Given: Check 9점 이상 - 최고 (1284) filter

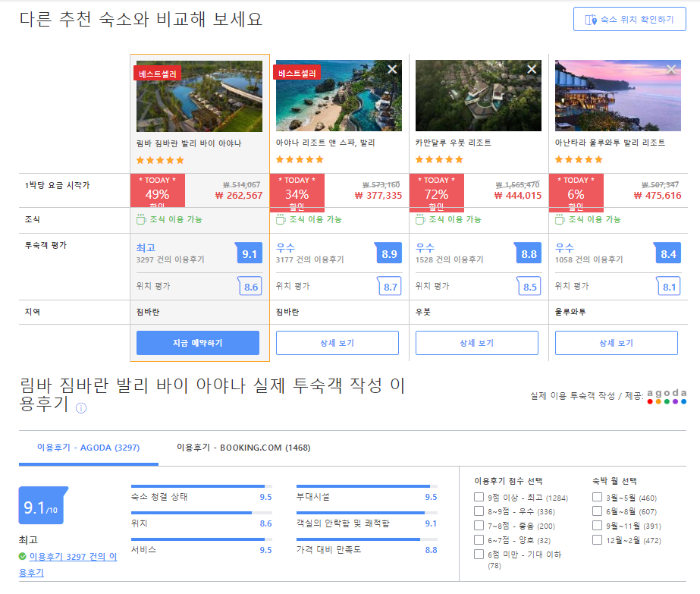Looking at the screenshot, I should coord(479,497).
